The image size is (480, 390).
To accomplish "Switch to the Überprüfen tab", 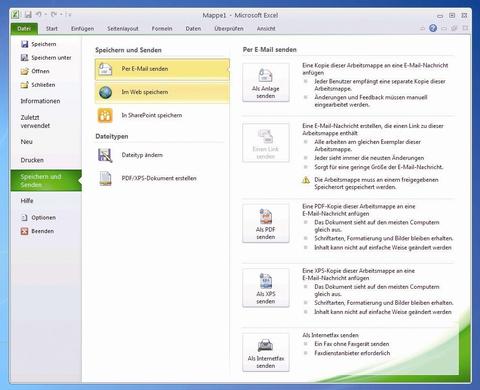I will (x=229, y=29).
